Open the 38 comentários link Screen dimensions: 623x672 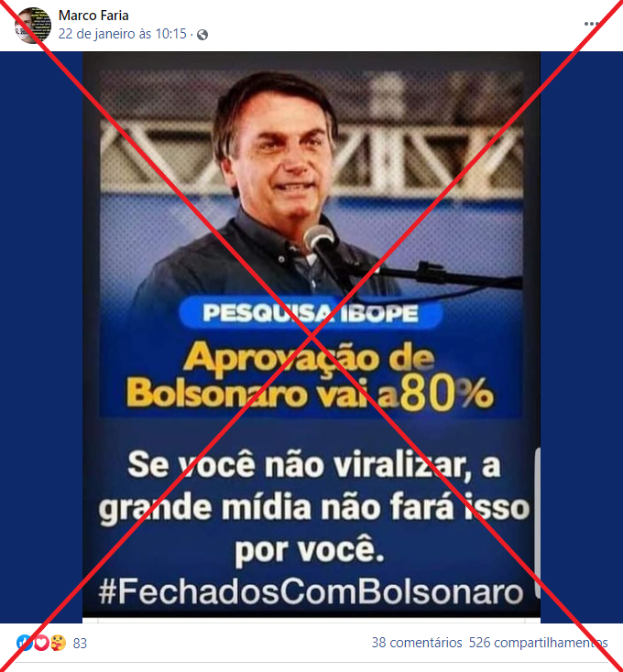pos(417,643)
